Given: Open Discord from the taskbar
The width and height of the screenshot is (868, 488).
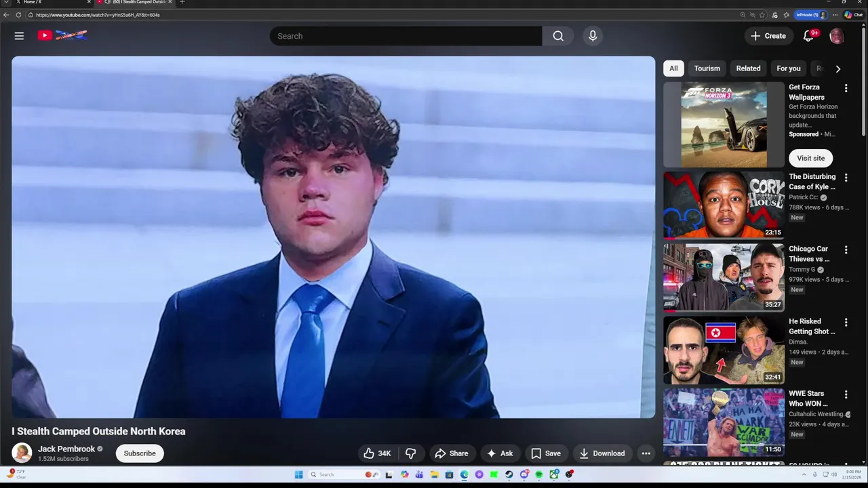Looking at the screenshot, I should [524, 474].
